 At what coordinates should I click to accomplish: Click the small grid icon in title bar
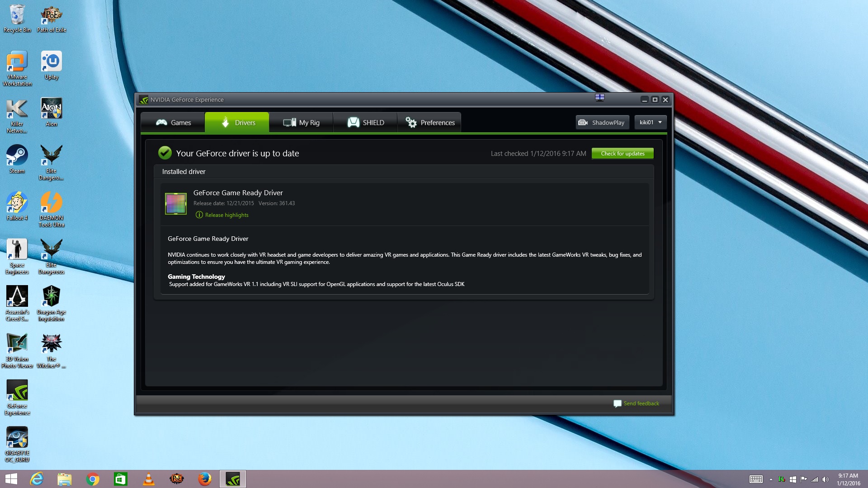pyautogui.click(x=599, y=97)
